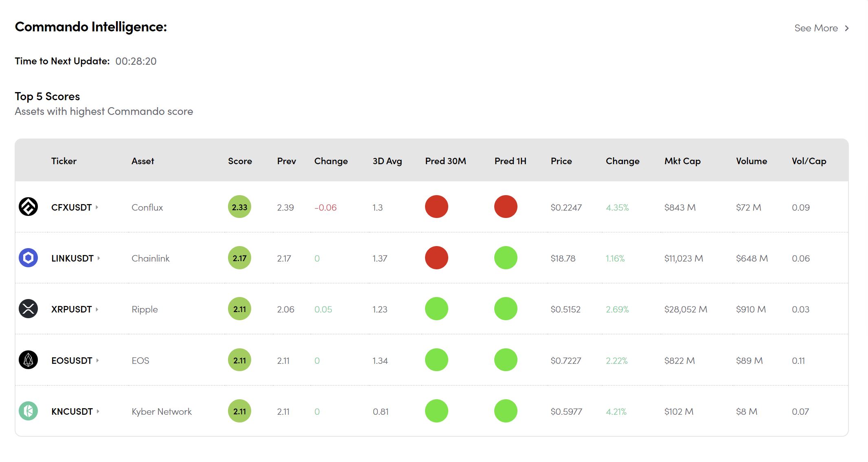Screen dimensions: 868x462
Task: Click the Time to Next Update countdown
Action: click(x=136, y=61)
